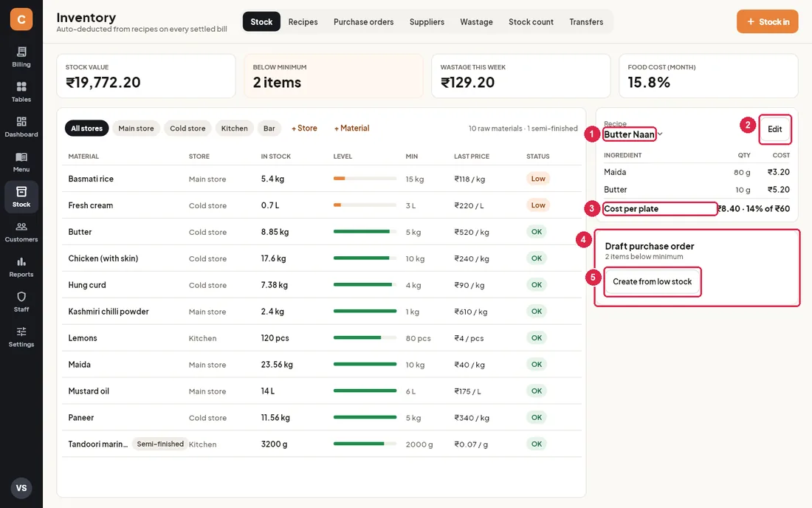Screen dimensions: 812x508
Task: Expand the Butter Naan recipe dropdown
Action: pyautogui.click(x=633, y=134)
